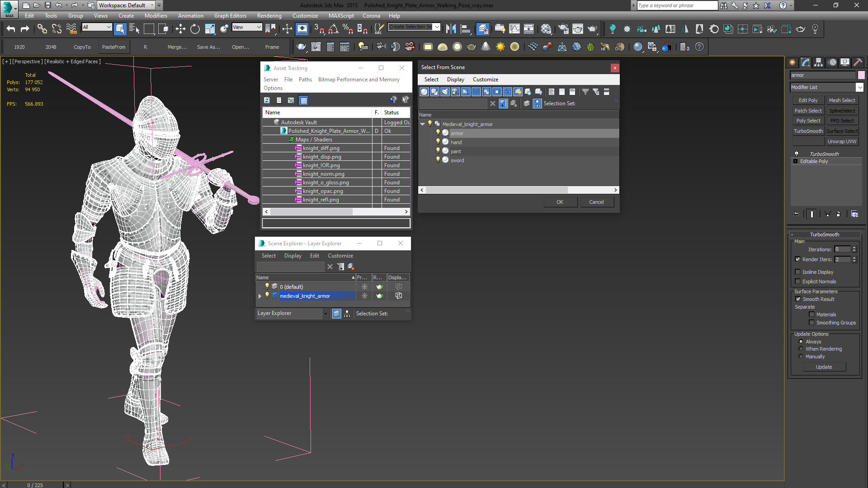Open the Motion command panel tab

click(832, 62)
